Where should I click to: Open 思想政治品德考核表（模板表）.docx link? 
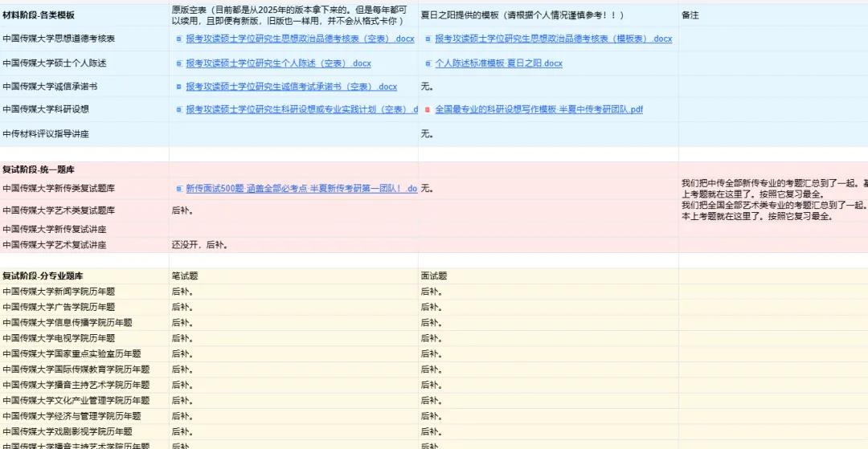click(x=554, y=39)
